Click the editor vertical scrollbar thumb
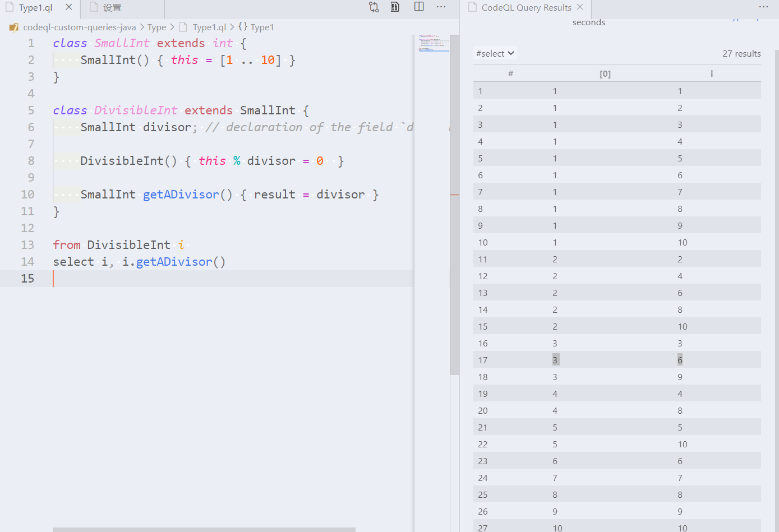Screen dimensions: 779x532 [454, 205]
